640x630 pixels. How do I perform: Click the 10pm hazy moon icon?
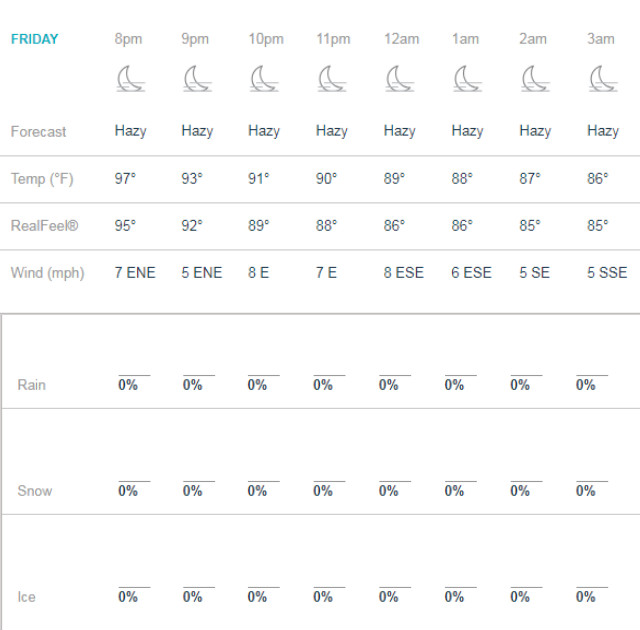(x=264, y=78)
